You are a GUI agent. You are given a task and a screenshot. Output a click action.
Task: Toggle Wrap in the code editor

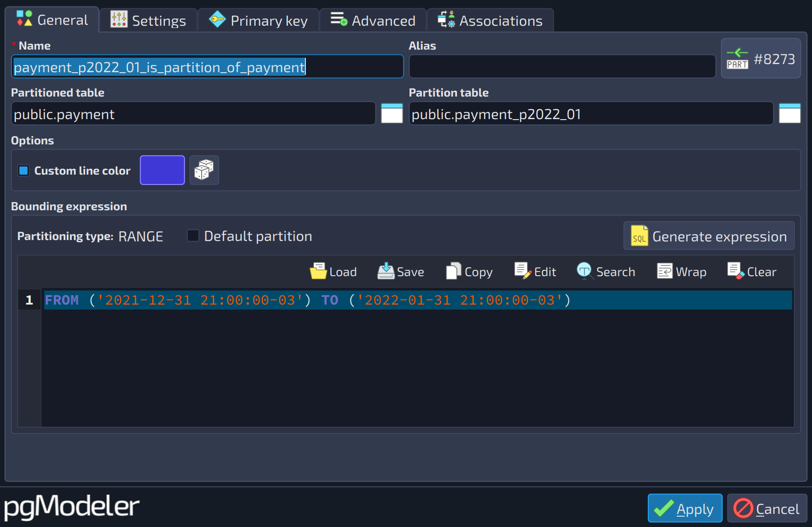coord(681,272)
